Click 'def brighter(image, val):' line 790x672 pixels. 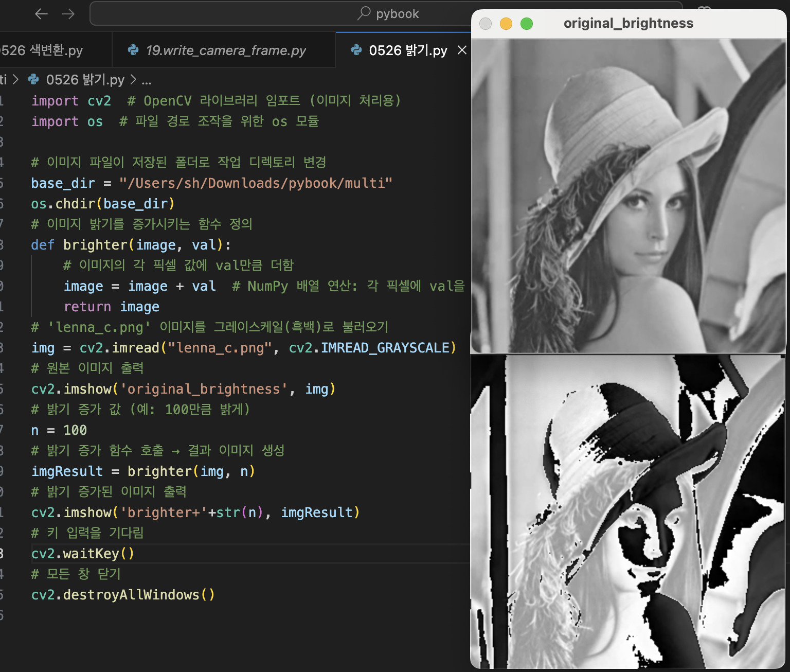tap(131, 245)
